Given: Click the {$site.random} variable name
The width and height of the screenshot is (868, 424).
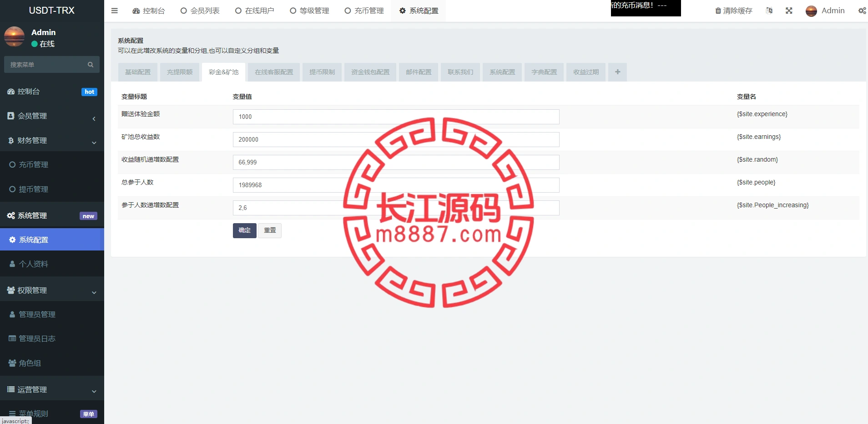Looking at the screenshot, I should tap(757, 159).
